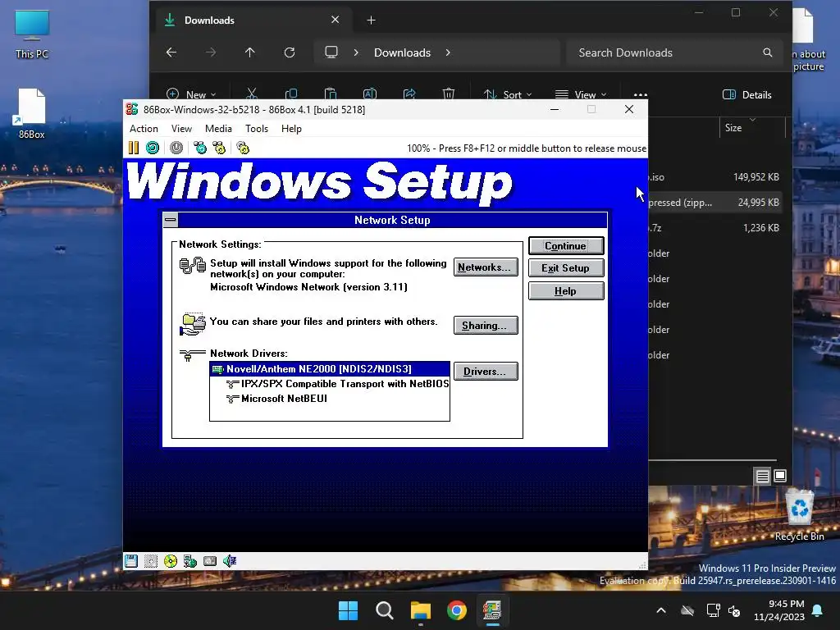
Task: Refresh the Downloads folder
Action: click(x=290, y=52)
